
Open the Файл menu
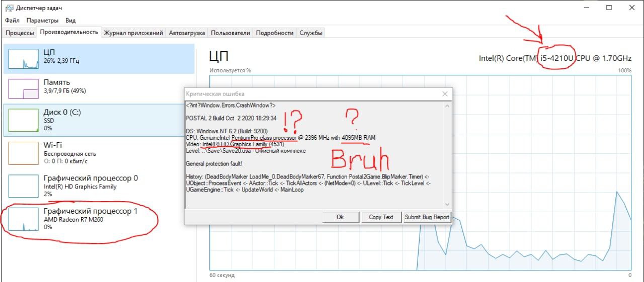coord(13,21)
